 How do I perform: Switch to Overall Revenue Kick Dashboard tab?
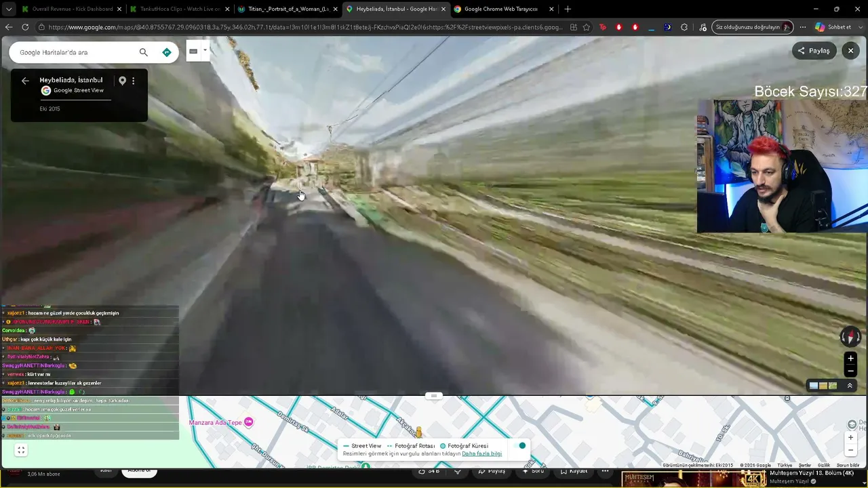tap(71, 9)
